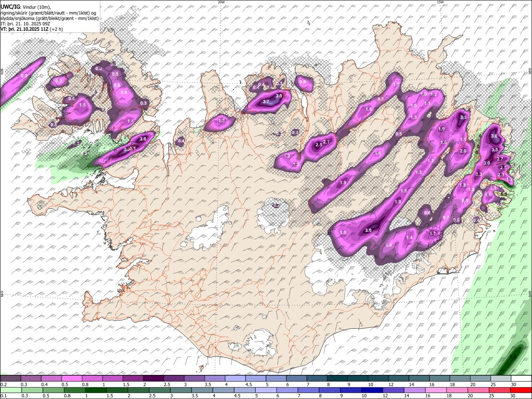Screen dimensions: 532x399
Task: Select the 0.7 value on the map
Action: point(446,217)
